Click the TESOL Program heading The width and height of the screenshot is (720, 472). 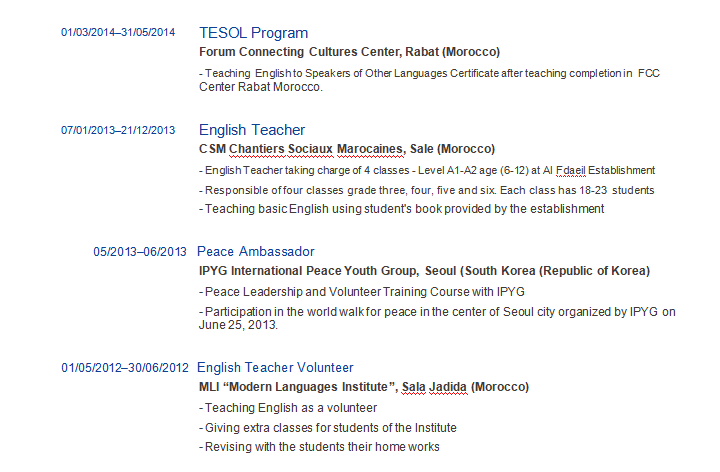(x=253, y=33)
